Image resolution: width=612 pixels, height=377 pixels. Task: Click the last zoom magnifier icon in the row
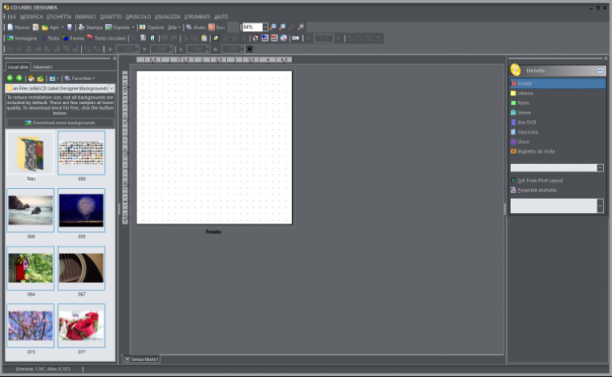coord(301,27)
